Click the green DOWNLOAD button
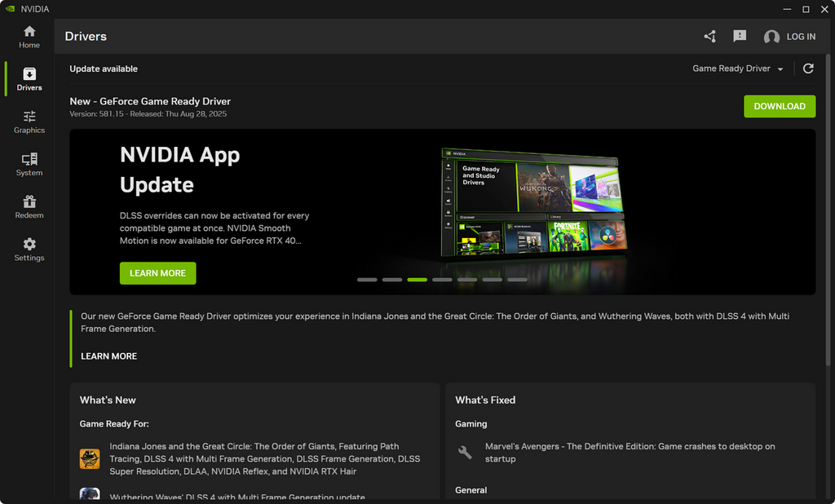The image size is (835, 504). (x=779, y=106)
